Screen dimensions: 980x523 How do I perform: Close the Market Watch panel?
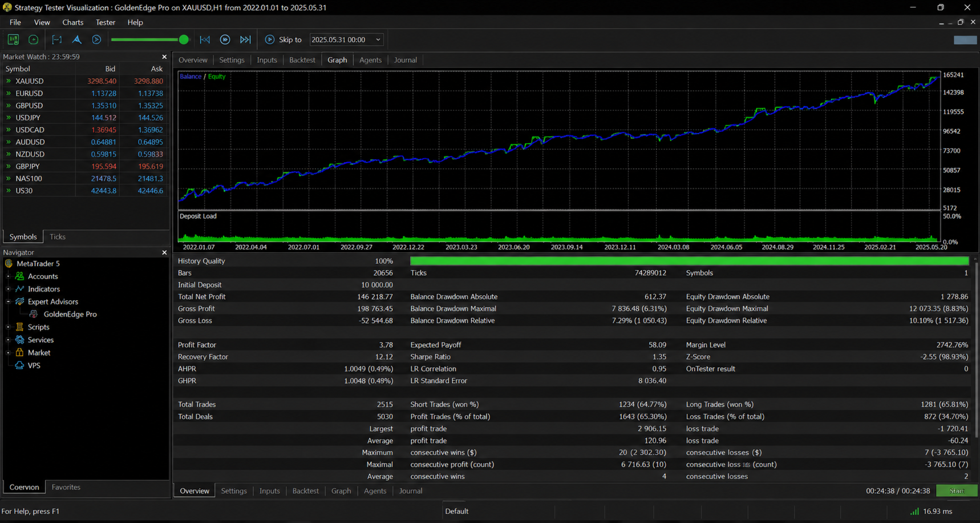tap(164, 57)
